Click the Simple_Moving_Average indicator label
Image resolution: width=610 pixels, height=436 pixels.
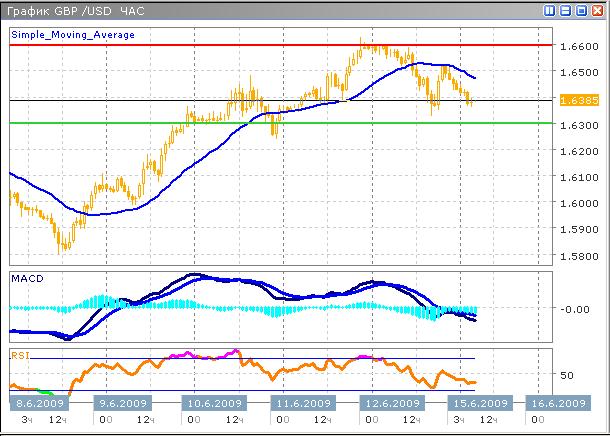coord(72,34)
